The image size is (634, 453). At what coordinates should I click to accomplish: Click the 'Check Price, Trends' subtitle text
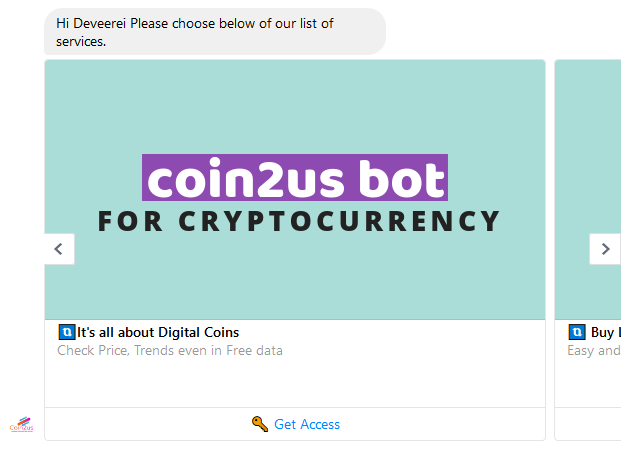point(170,350)
